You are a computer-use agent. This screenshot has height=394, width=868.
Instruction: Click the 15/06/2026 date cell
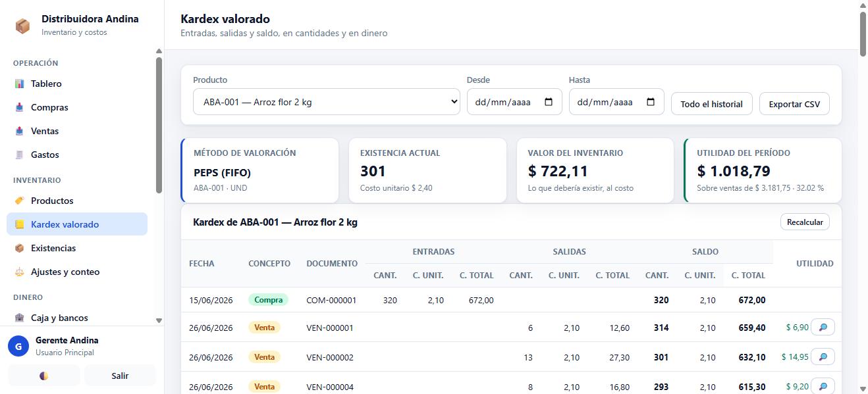211,300
